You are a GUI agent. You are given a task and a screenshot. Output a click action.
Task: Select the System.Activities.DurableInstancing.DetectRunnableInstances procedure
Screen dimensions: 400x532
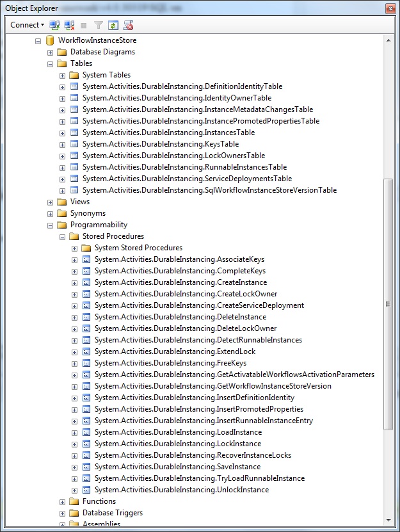[x=198, y=340]
